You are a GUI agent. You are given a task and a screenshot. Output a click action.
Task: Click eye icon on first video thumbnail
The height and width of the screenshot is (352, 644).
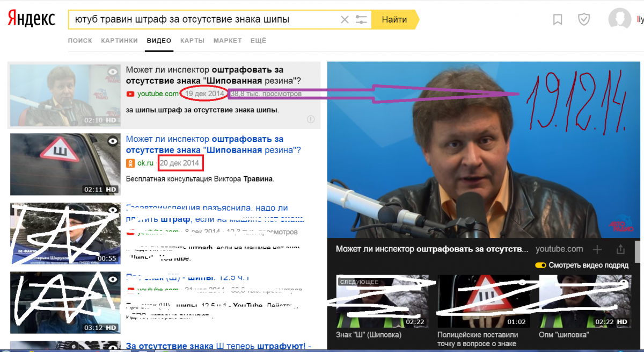[112, 71]
